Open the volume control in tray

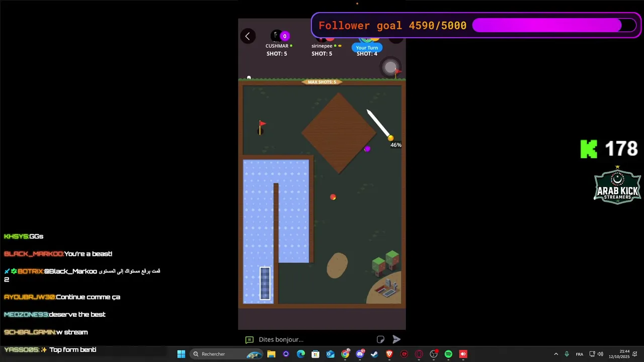pos(600,354)
